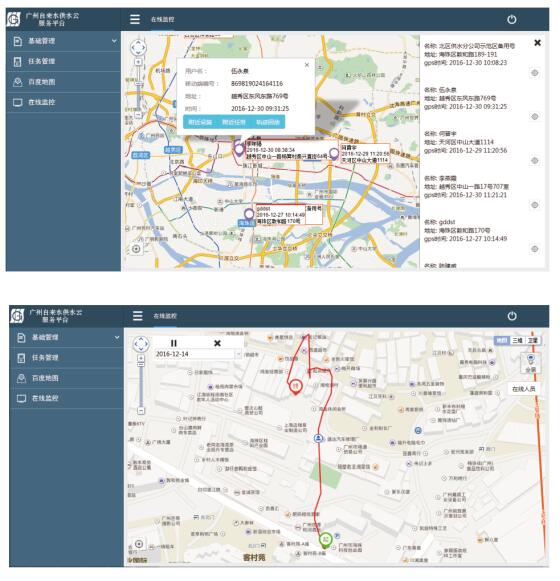Click the red 终 end marker on route

click(x=295, y=387)
